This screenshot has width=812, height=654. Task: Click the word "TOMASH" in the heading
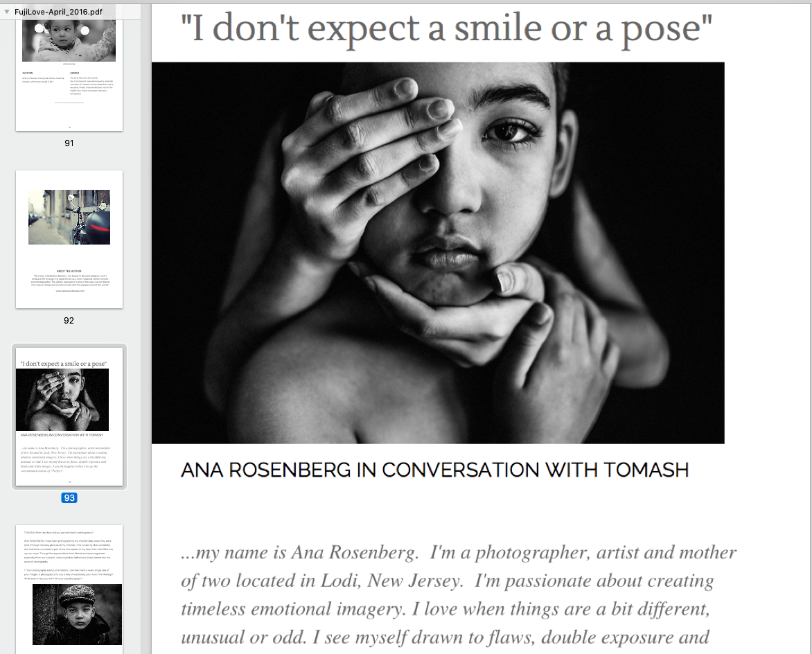[x=646, y=470]
